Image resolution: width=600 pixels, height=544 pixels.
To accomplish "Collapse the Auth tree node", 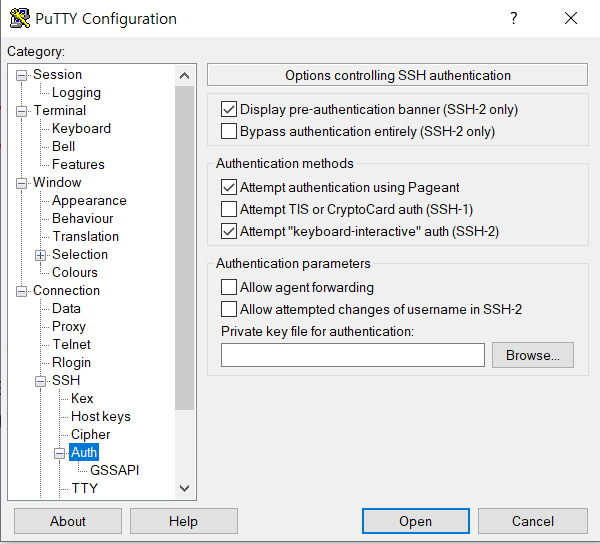I will point(59,453).
